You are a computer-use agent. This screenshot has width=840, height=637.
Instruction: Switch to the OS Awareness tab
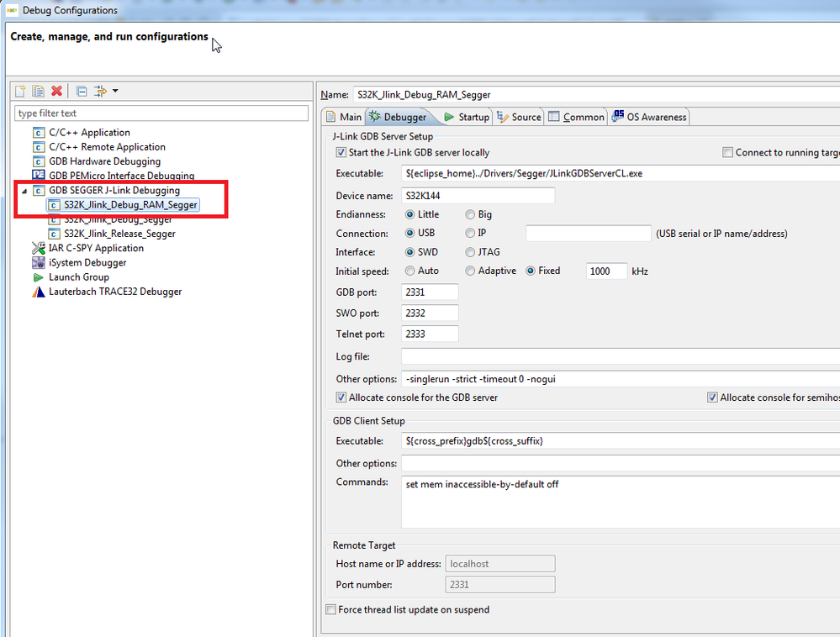pyautogui.click(x=649, y=117)
